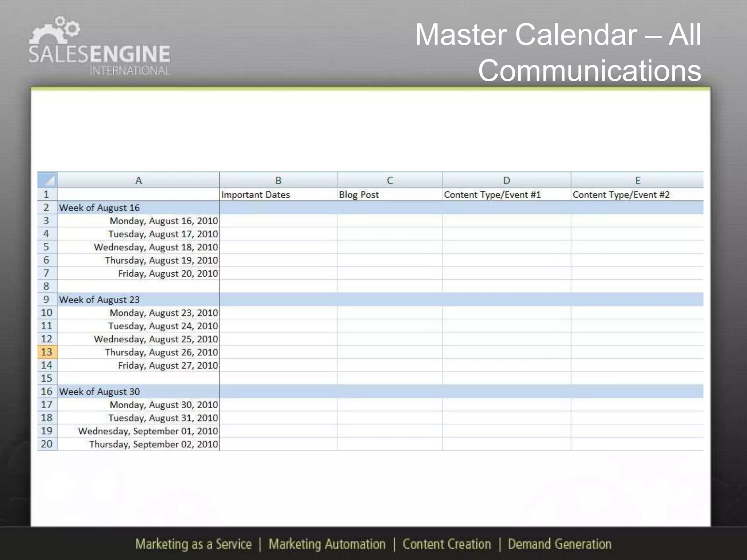Click row header 1

click(47, 194)
